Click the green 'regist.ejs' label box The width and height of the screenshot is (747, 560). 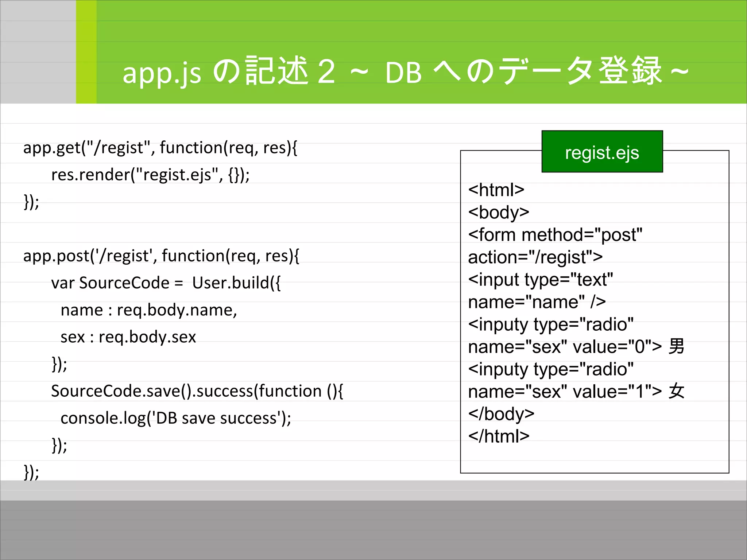click(602, 151)
